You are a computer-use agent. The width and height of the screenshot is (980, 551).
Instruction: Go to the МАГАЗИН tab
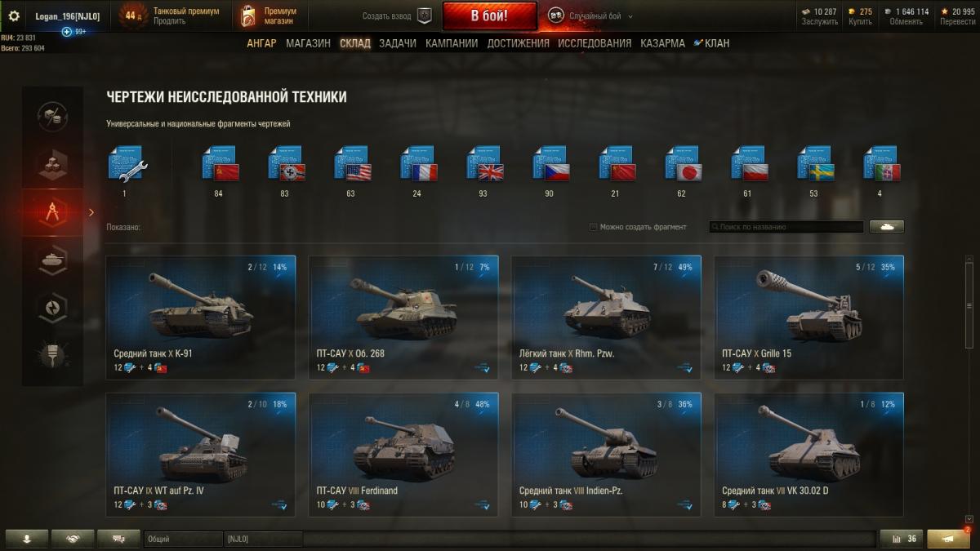(x=308, y=43)
